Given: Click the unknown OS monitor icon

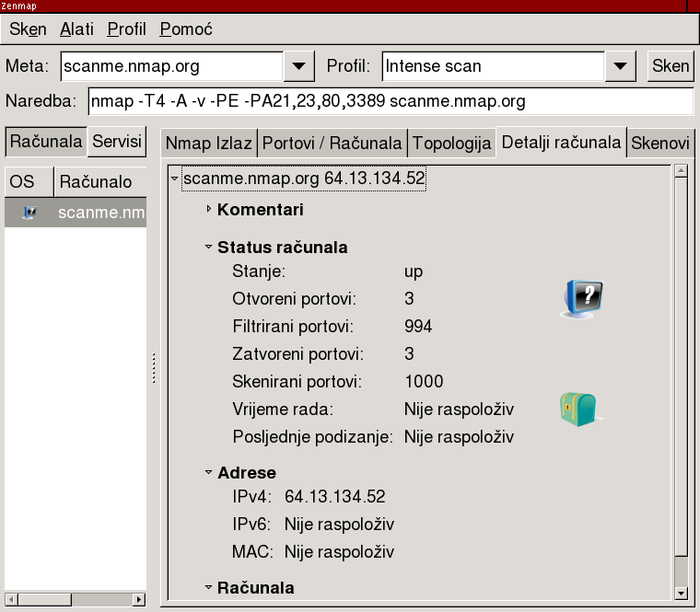Looking at the screenshot, I should (x=581, y=299).
